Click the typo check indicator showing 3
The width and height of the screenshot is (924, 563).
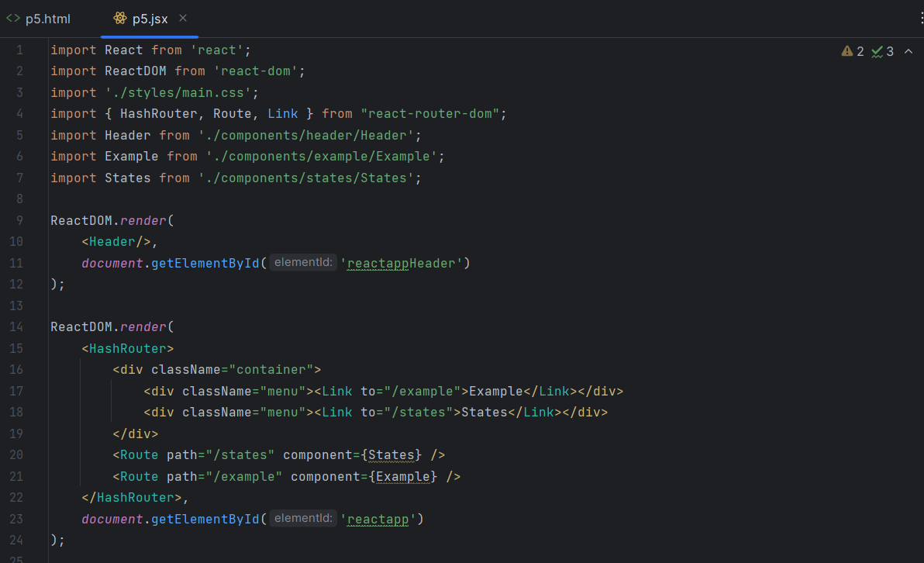pos(882,51)
